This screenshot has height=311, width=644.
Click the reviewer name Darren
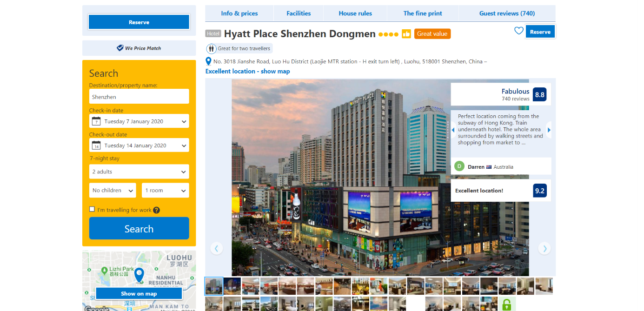[x=476, y=167]
